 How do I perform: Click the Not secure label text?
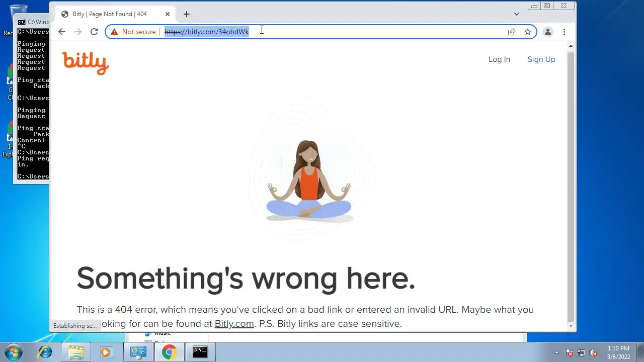click(x=139, y=32)
